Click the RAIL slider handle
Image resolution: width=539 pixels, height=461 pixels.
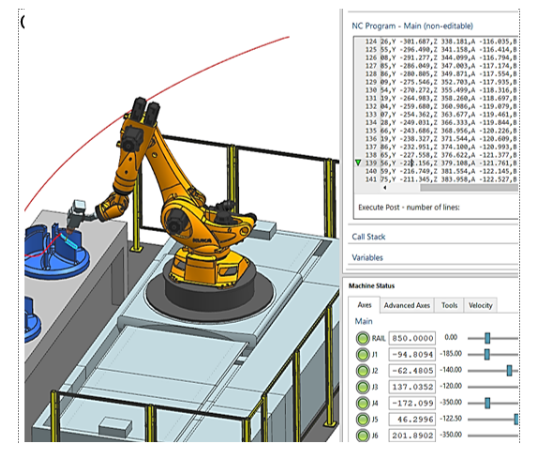[487, 338]
